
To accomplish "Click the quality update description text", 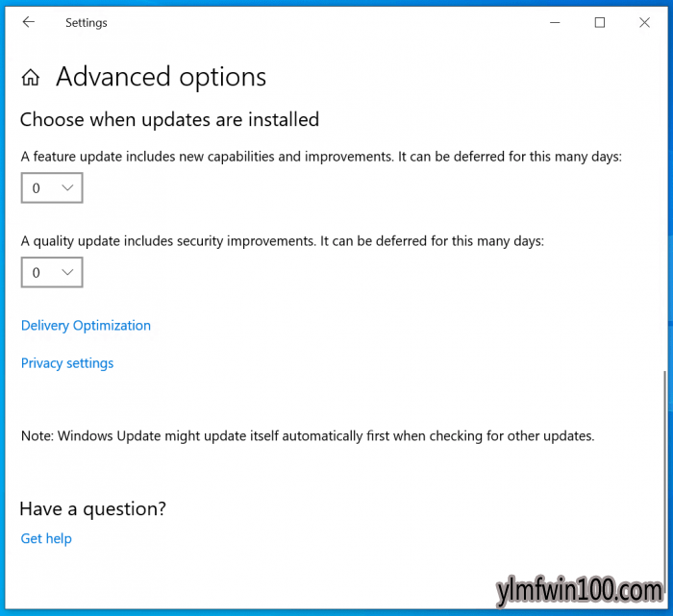I will pyautogui.click(x=283, y=241).
